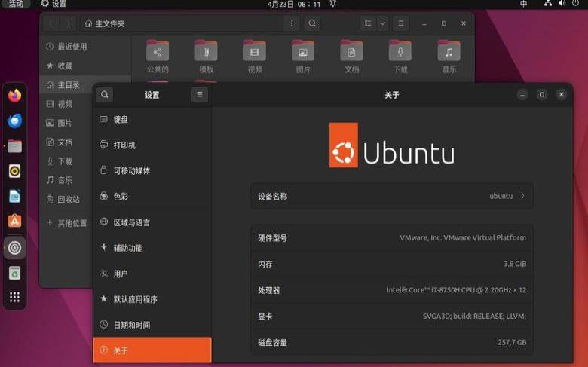
Task: Open the 文档 folder in the Files grid
Action: click(x=351, y=57)
